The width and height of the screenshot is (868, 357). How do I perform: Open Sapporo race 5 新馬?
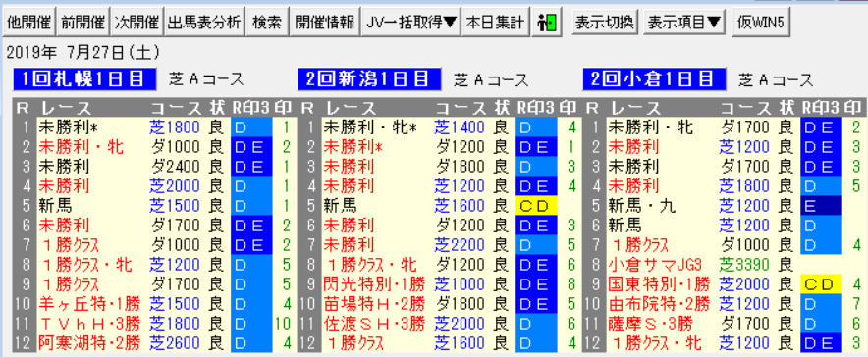55,206
